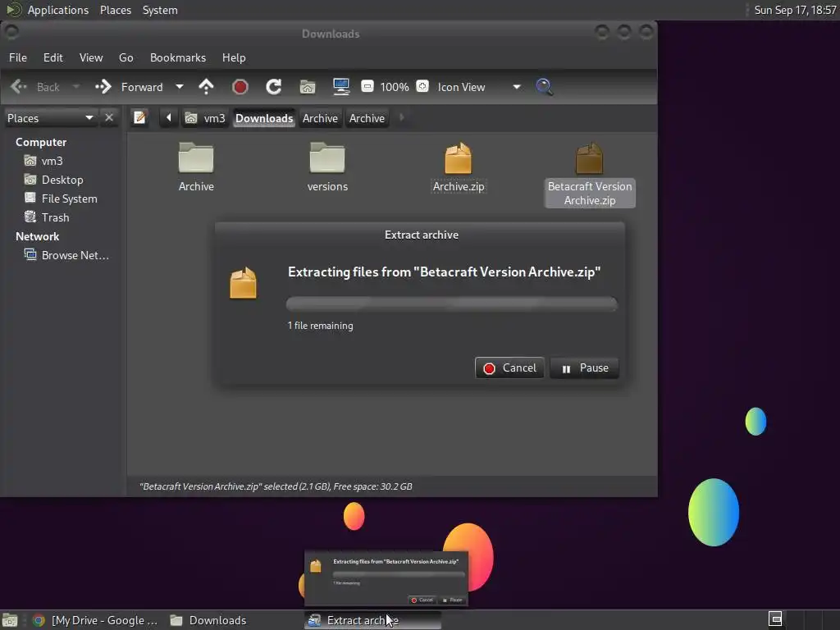
Task: Open the Go menu
Action: (x=126, y=57)
